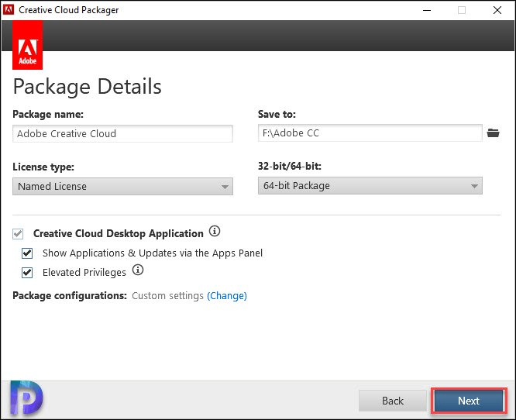Image resolution: width=516 pixels, height=420 pixels.
Task: Show info icon next to Elevated Privileges
Action: [138, 270]
